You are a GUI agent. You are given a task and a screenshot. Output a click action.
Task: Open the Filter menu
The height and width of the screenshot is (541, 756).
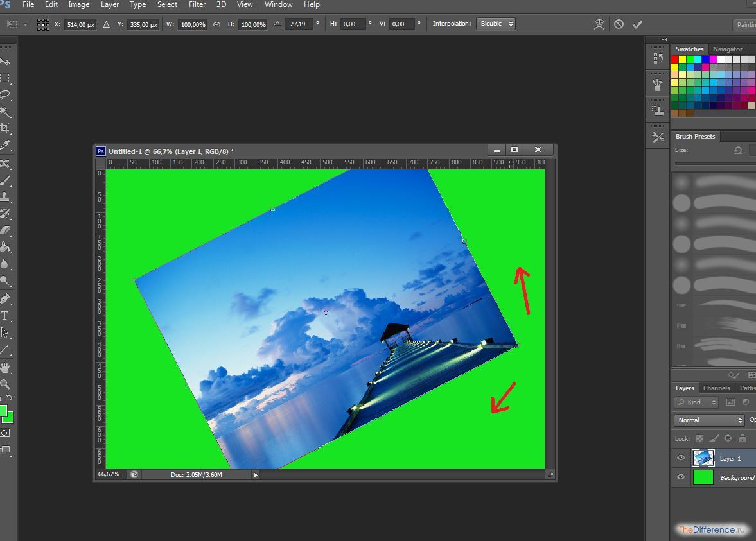pyautogui.click(x=197, y=4)
